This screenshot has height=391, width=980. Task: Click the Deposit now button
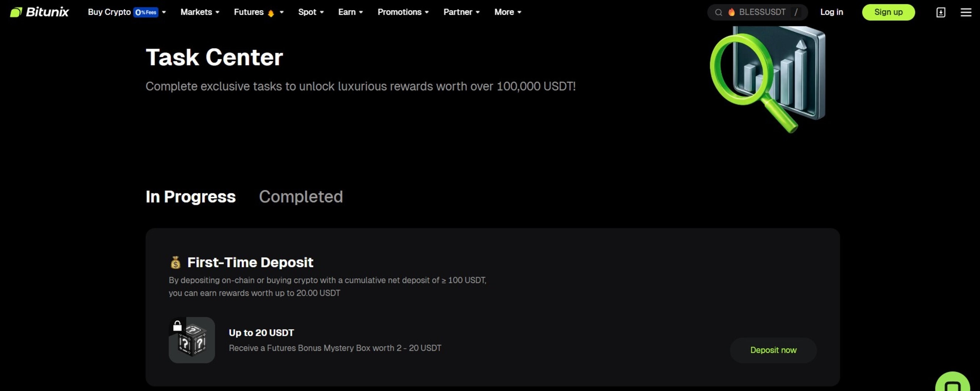click(773, 350)
